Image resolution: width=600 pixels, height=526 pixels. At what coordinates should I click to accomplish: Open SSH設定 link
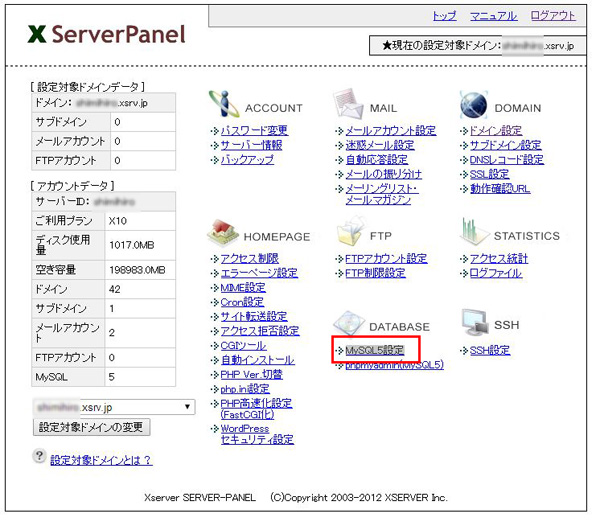[x=490, y=350]
